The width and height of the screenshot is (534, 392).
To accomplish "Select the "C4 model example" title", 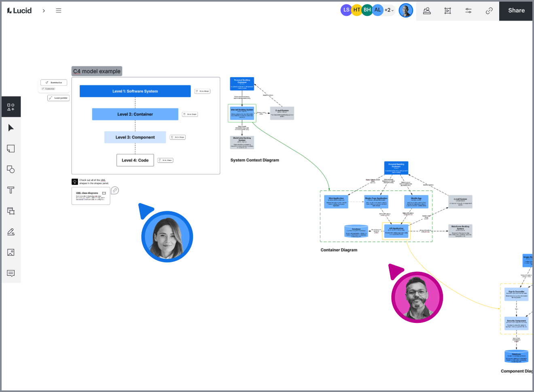I will (97, 72).
